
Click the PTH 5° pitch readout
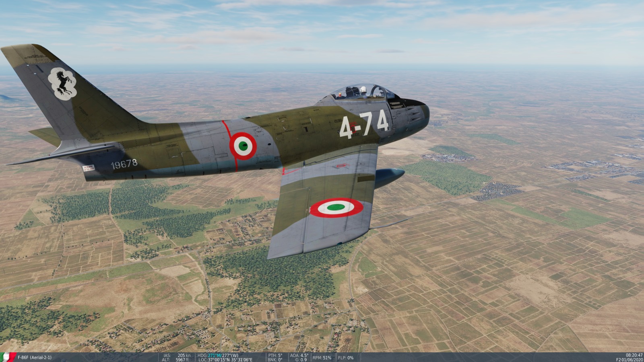[275, 356]
